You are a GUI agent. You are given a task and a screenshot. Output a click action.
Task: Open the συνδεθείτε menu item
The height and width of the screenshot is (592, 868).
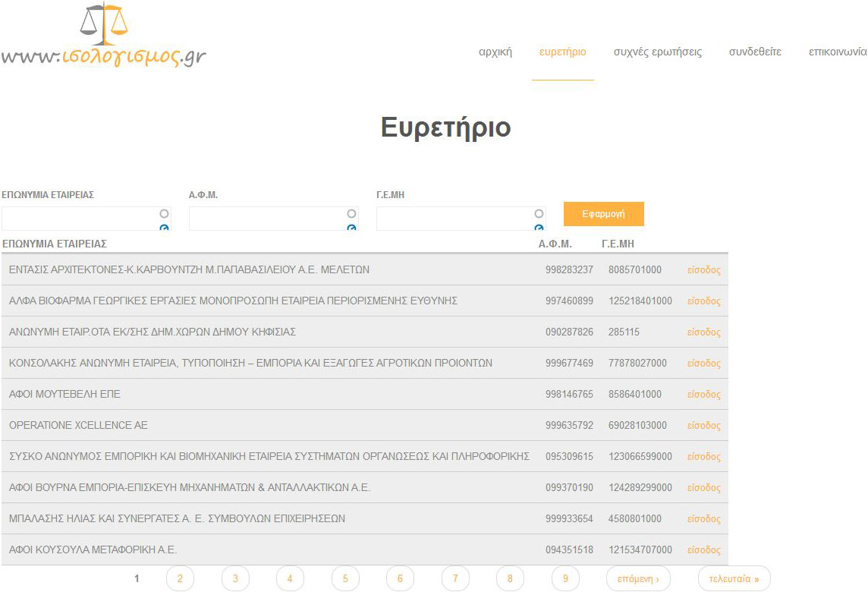[x=755, y=52]
